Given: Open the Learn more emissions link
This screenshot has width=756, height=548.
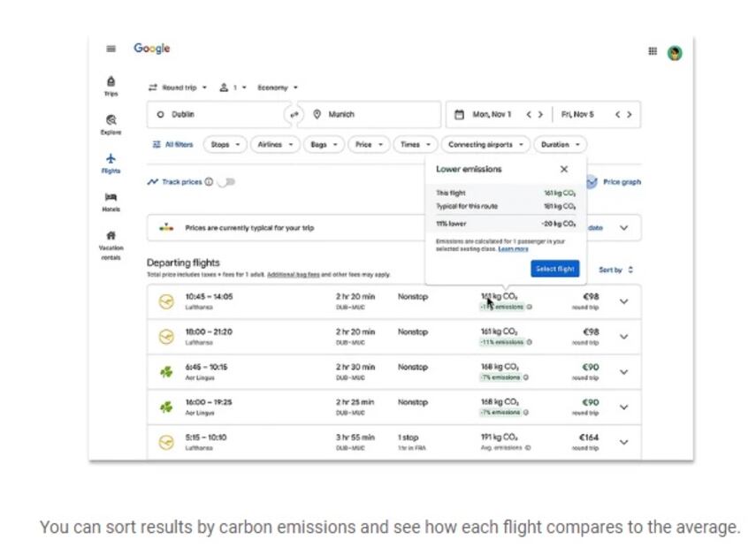Looking at the screenshot, I should click(x=514, y=249).
